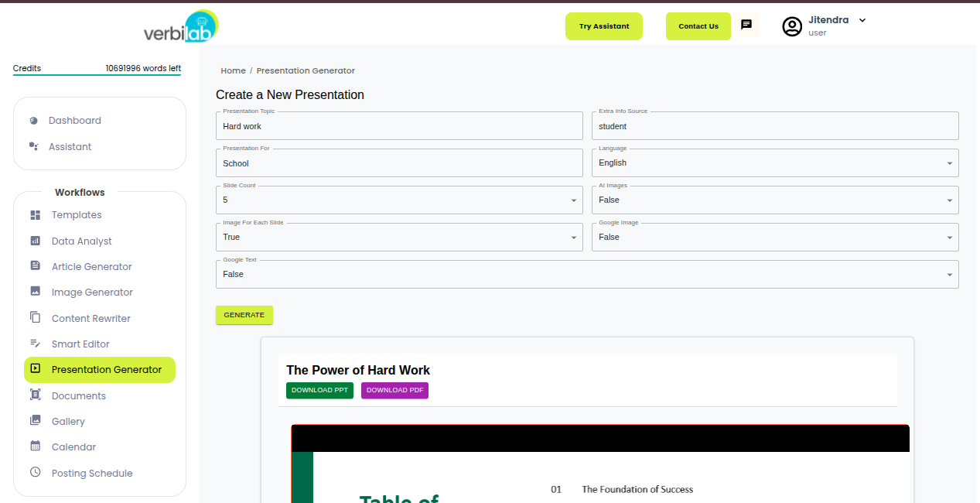The height and width of the screenshot is (503, 980).
Task: Click the Presentation Topic input field
Action: 399,125
